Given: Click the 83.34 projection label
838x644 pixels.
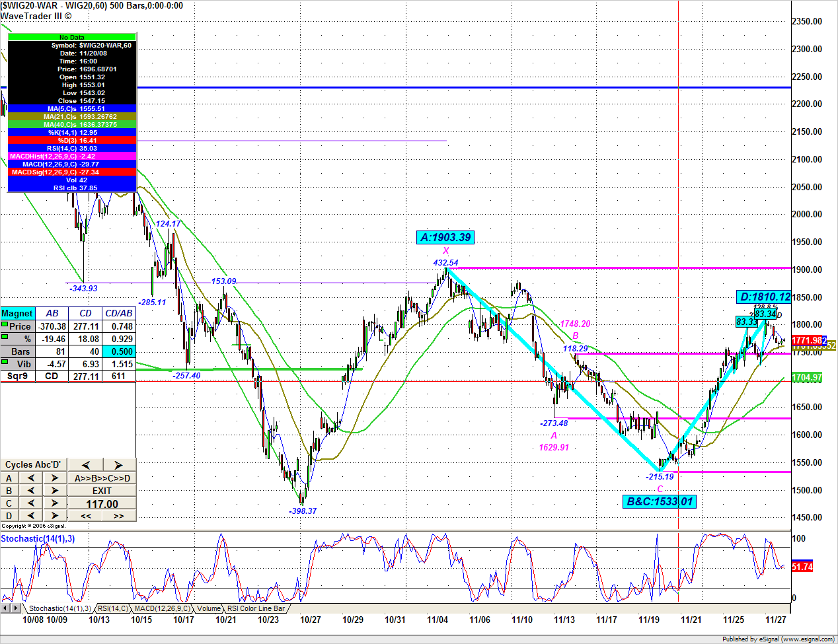Looking at the screenshot, I should coord(765,314).
